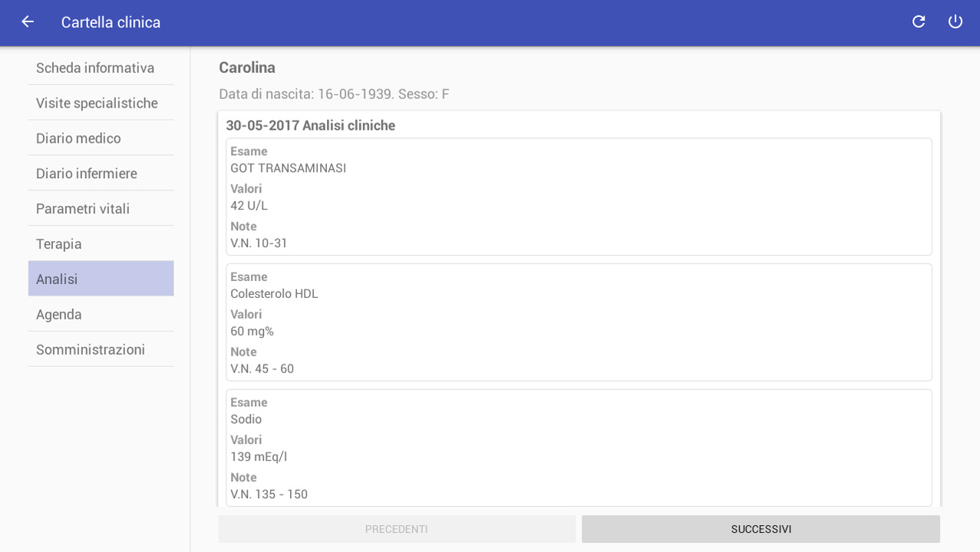
Task: Click the power logout icon
Action: coord(955,21)
